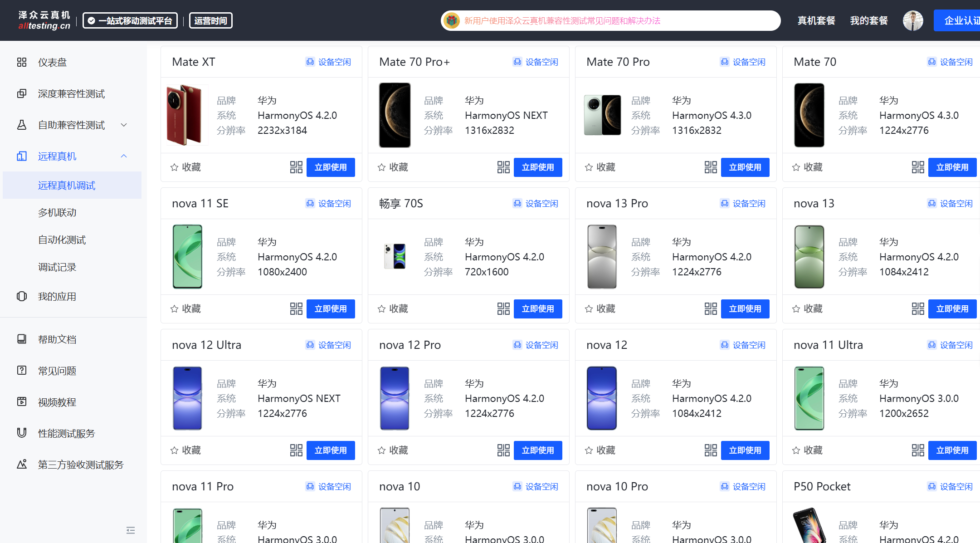Click the QR code icon on Mate XT card

296,167
